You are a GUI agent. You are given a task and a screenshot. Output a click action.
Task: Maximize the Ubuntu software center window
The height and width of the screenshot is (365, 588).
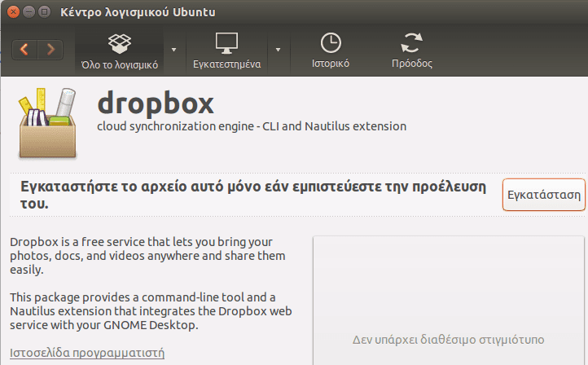coord(45,12)
